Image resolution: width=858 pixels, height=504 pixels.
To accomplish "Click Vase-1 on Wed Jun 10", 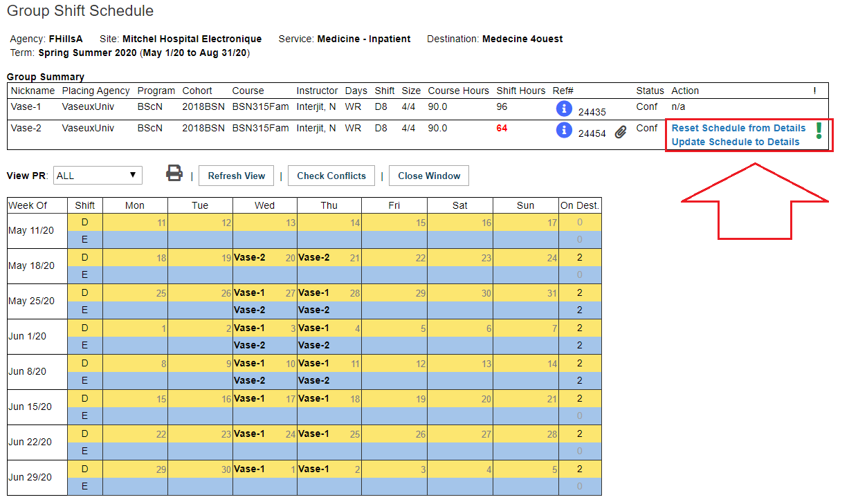I will 250,363.
